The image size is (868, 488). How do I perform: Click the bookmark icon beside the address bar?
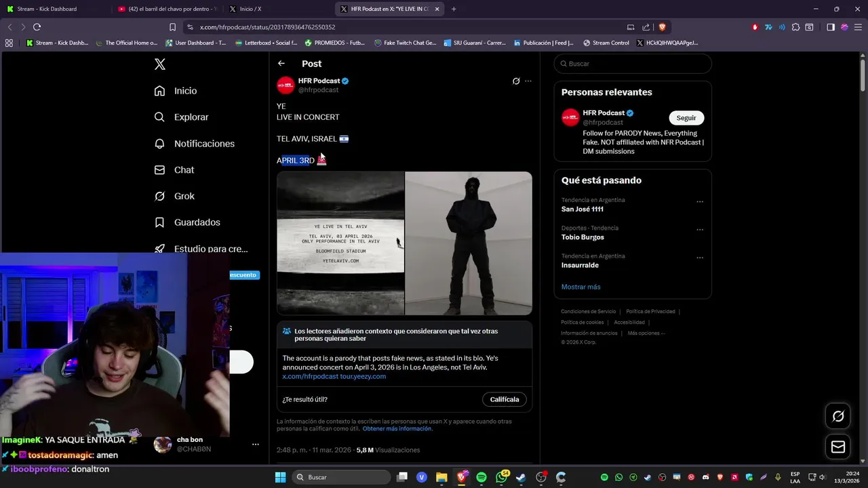[x=172, y=27]
